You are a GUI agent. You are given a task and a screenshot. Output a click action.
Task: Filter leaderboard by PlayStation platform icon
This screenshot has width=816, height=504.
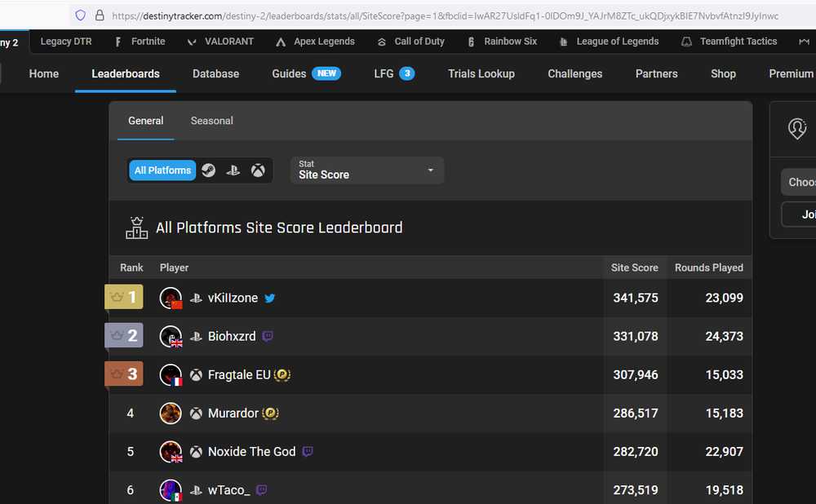click(x=233, y=170)
